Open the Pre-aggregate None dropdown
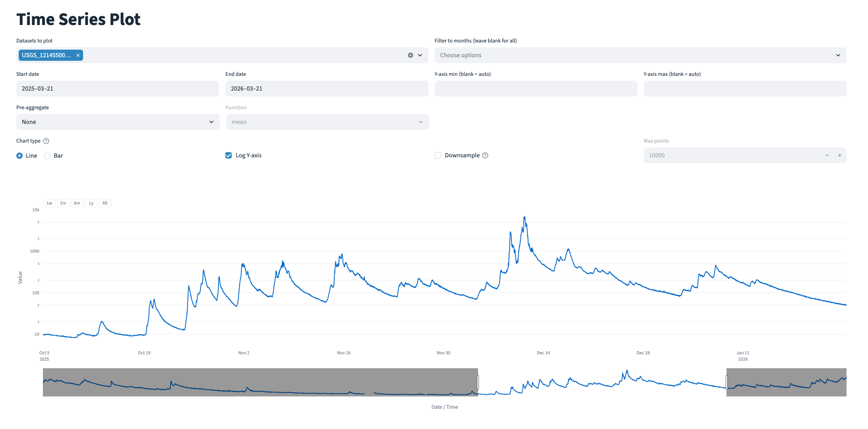This screenshot has height=429, width=868. tap(118, 122)
